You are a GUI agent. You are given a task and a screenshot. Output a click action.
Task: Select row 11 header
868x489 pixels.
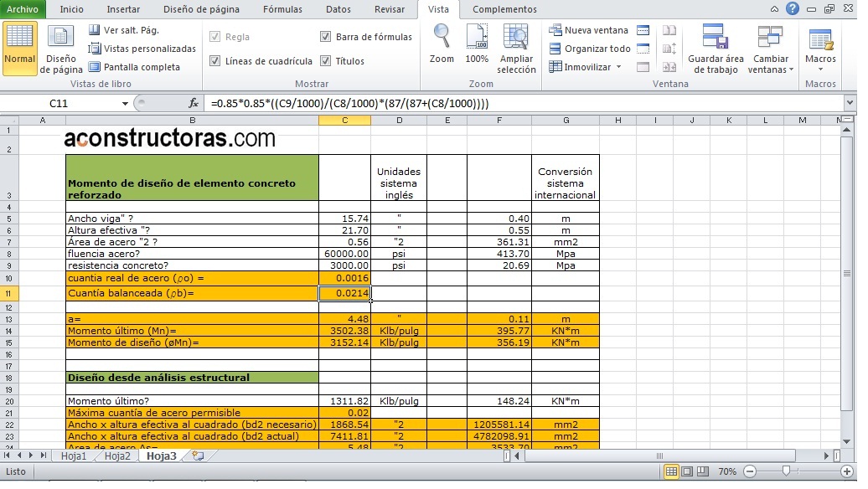(9, 293)
